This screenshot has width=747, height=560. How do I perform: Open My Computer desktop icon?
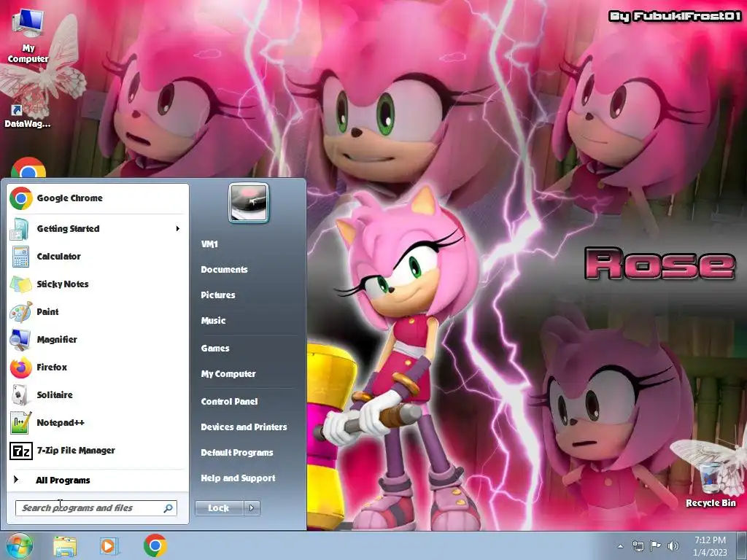[x=28, y=36]
